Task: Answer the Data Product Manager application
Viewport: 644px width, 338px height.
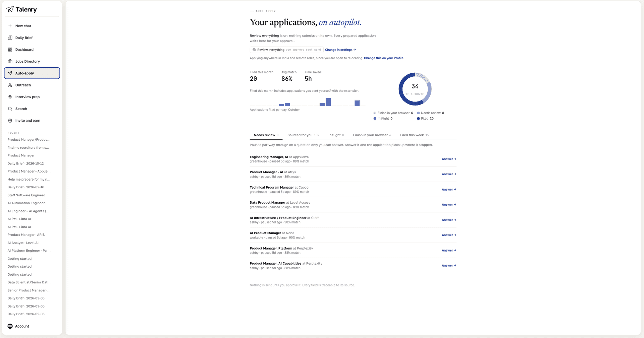Action: [x=449, y=205]
